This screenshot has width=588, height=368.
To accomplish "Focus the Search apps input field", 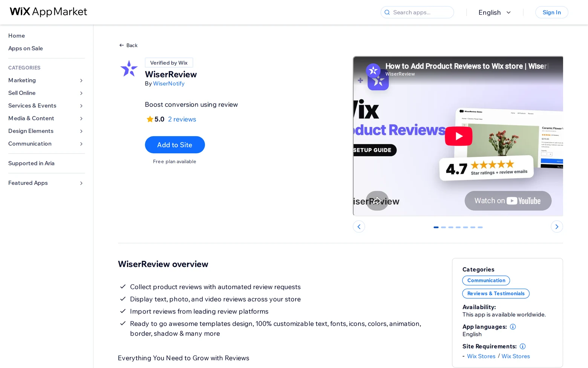I will click(x=417, y=12).
